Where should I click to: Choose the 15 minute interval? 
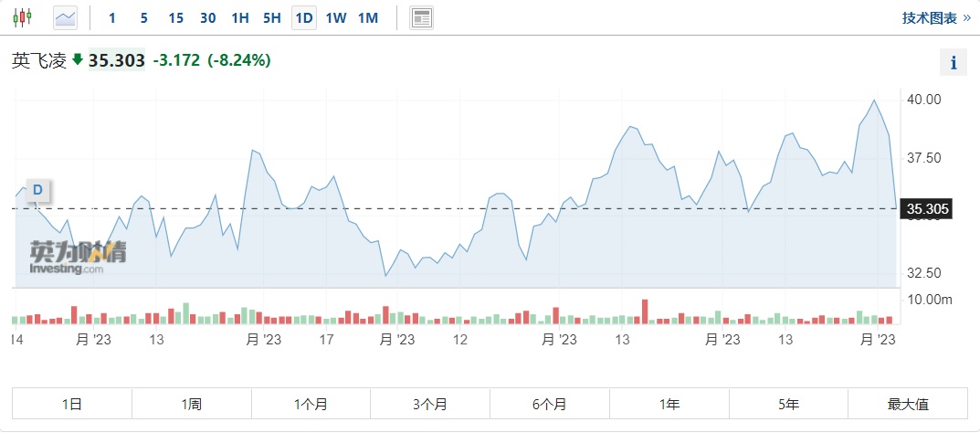coord(176,17)
